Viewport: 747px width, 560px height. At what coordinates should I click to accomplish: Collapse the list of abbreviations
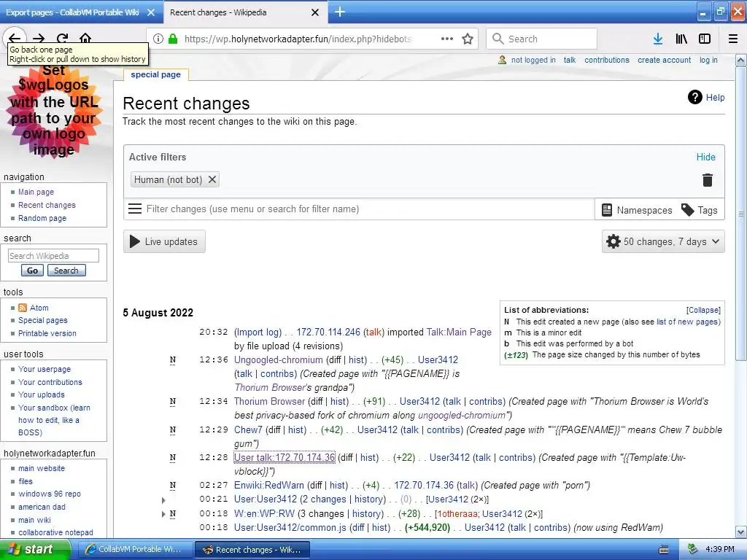pyautogui.click(x=703, y=310)
